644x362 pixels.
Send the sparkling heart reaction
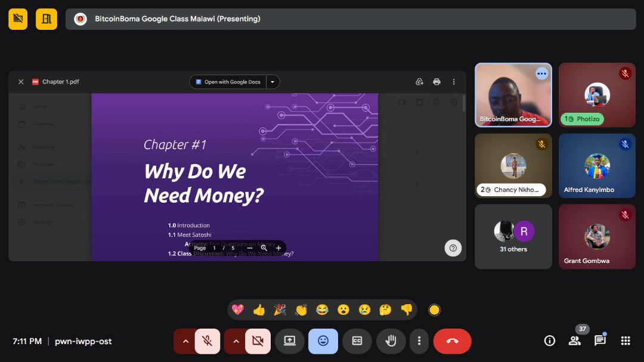pyautogui.click(x=238, y=310)
